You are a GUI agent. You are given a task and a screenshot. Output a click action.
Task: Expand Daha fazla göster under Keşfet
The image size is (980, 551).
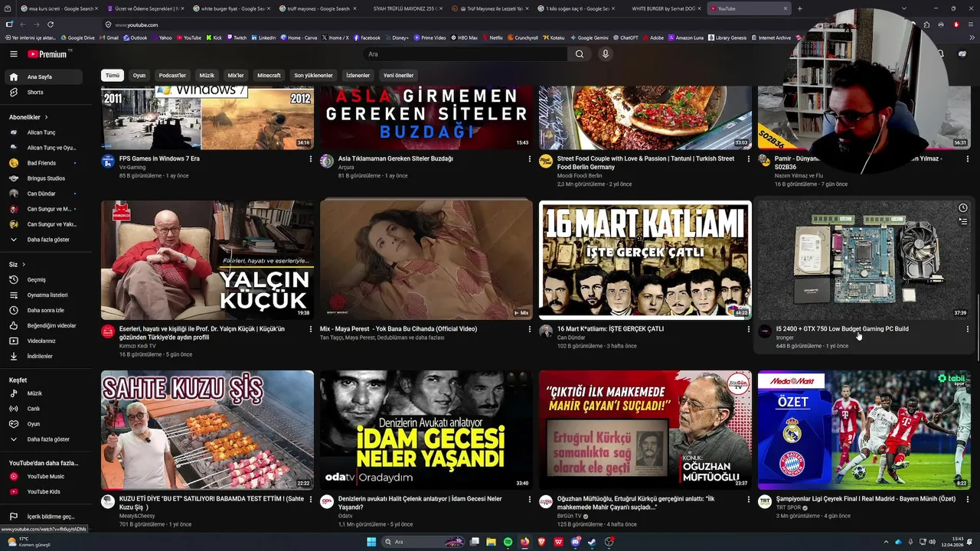[x=43, y=439]
